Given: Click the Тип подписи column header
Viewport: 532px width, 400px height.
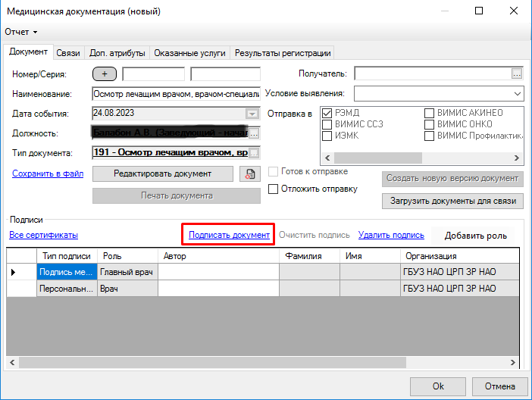Looking at the screenshot, I should tap(67, 256).
